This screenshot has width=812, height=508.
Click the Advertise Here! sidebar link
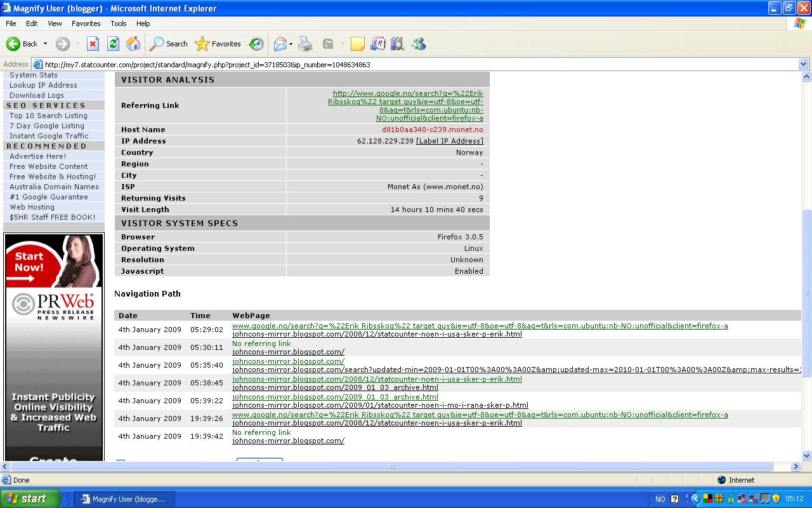pyautogui.click(x=37, y=156)
